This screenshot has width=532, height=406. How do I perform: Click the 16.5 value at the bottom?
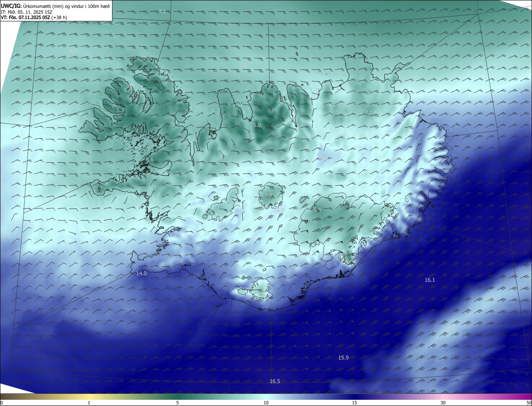click(275, 381)
